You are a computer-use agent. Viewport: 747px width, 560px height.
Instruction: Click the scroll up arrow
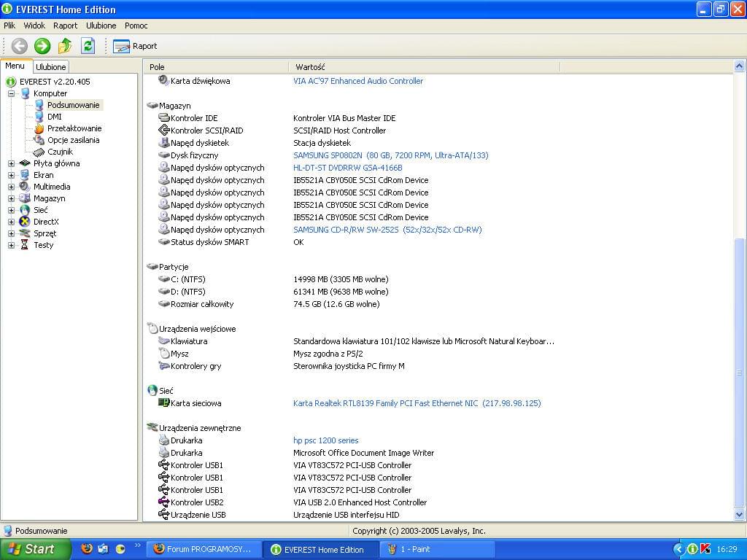740,66
